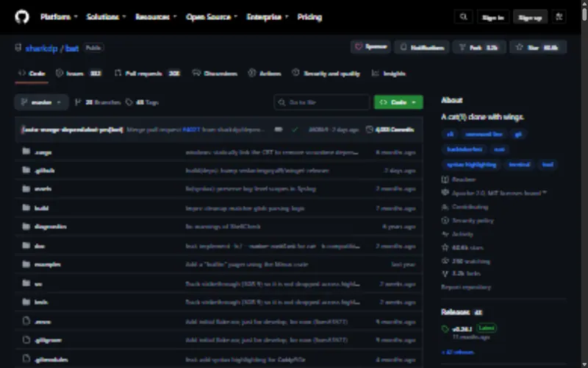The width and height of the screenshot is (588, 368).
Task: Expand the Resources menu
Action: pos(156,17)
